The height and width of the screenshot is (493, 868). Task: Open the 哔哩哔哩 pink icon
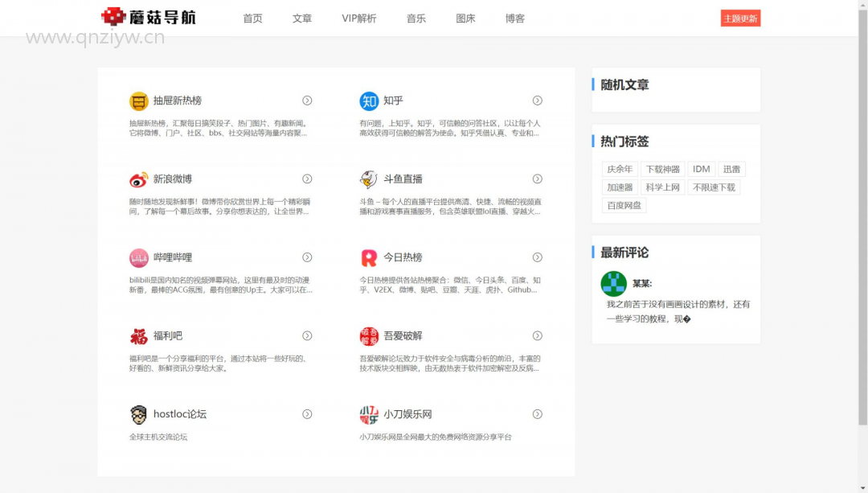click(138, 257)
